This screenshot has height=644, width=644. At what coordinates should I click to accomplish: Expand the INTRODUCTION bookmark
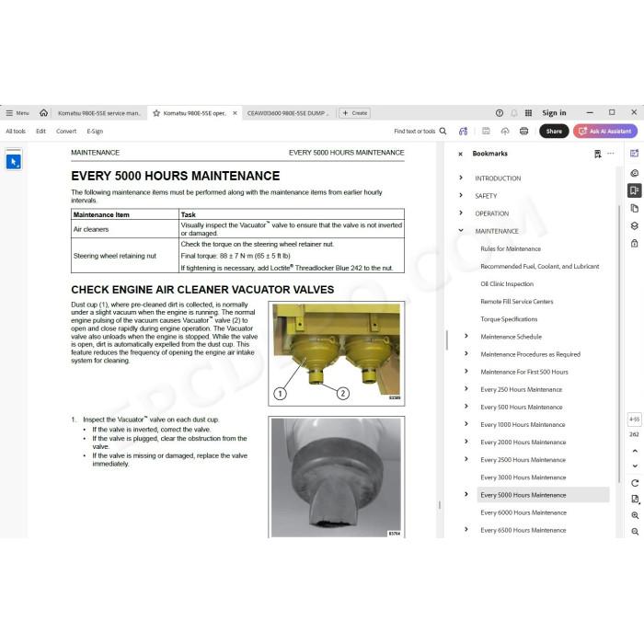click(x=461, y=178)
